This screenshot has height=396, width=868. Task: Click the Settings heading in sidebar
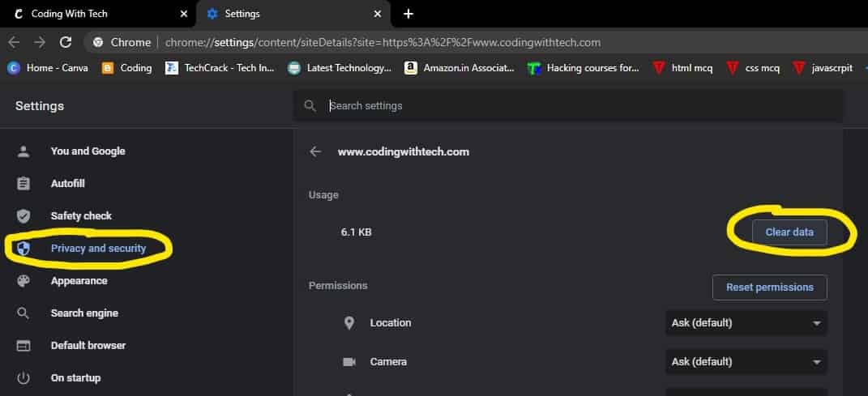coord(39,105)
